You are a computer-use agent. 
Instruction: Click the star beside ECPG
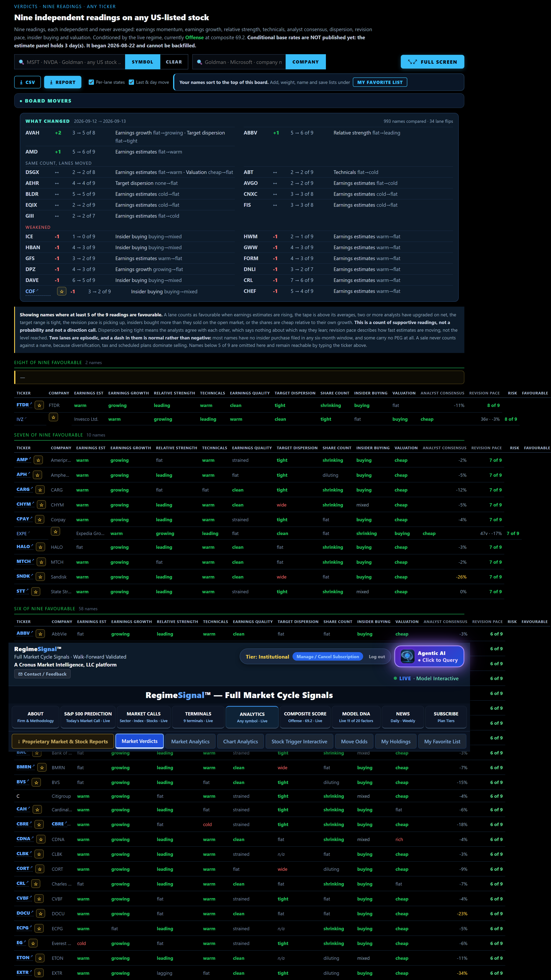[39, 929]
